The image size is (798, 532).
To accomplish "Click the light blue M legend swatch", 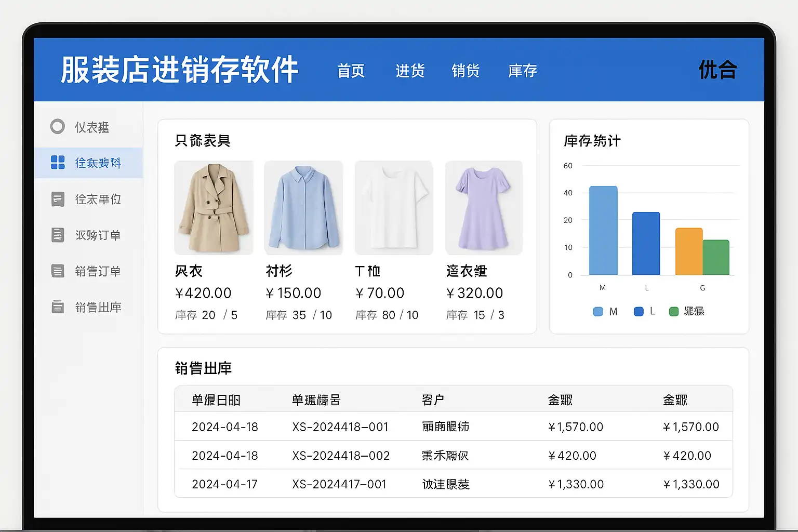I will click(598, 312).
